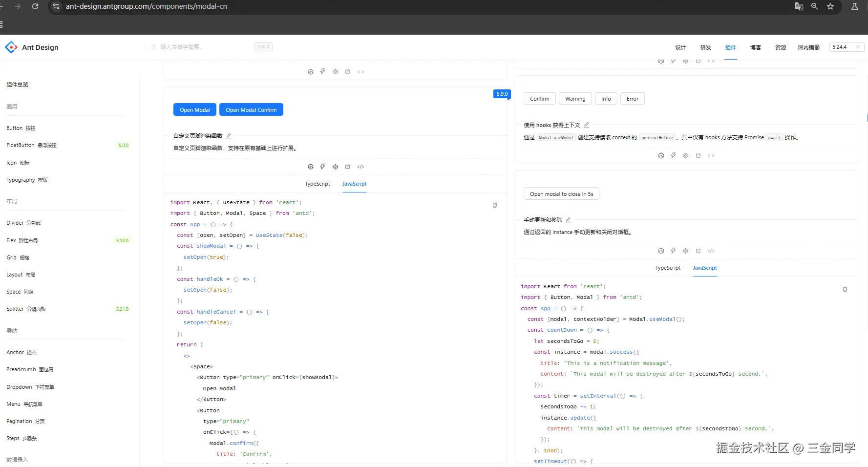Switch custom footer code to TypeScript tab

[x=318, y=184]
